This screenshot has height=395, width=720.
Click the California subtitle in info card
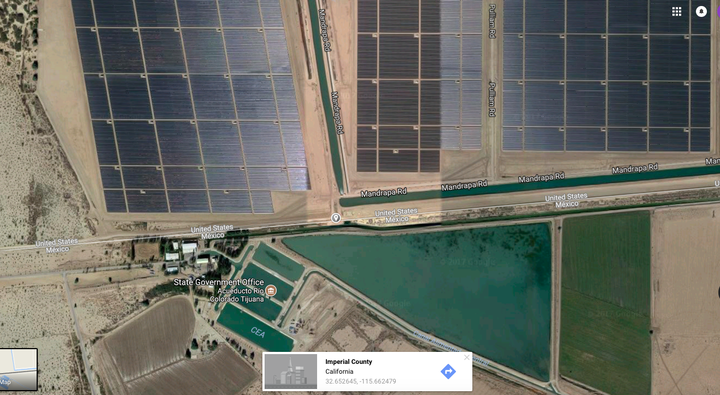[x=339, y=372]
